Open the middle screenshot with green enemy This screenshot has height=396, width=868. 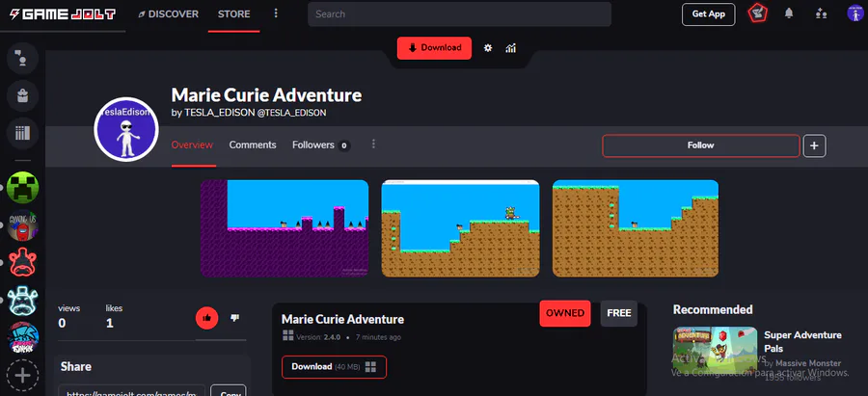[x=461, y=228]
